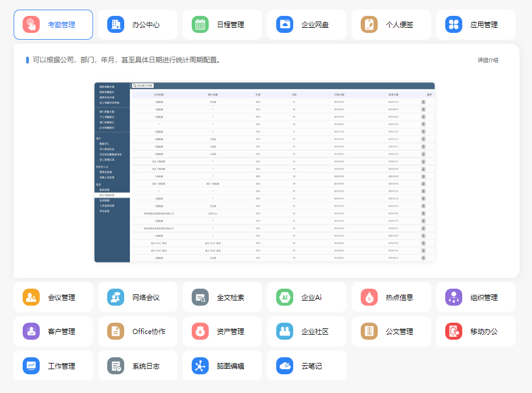
Task: Open the 公文管理 module label
Action: point(399,332)
